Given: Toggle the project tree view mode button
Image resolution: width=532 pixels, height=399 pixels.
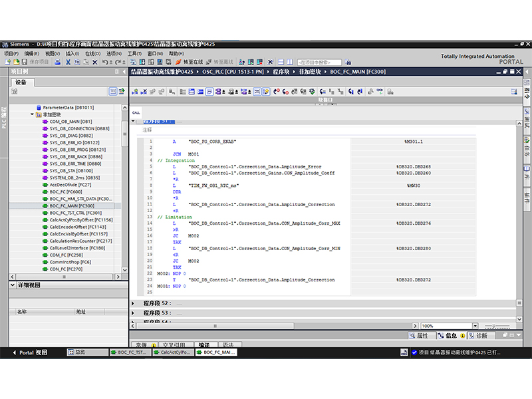Looking at the screenshot, I should 113,91.
